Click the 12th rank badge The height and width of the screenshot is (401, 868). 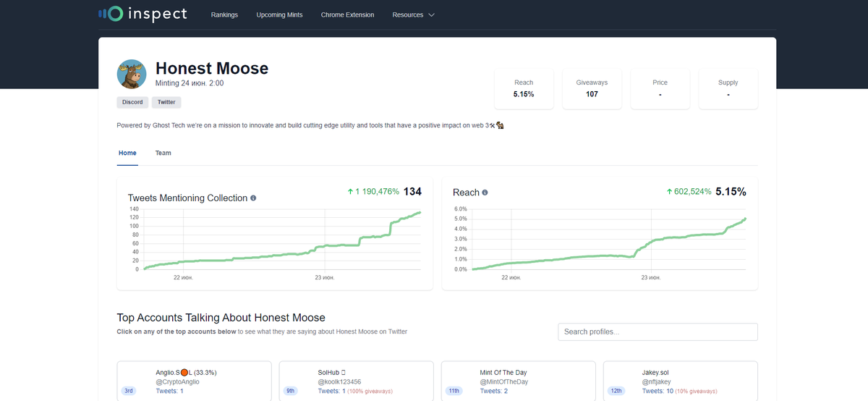pos(616,391)
